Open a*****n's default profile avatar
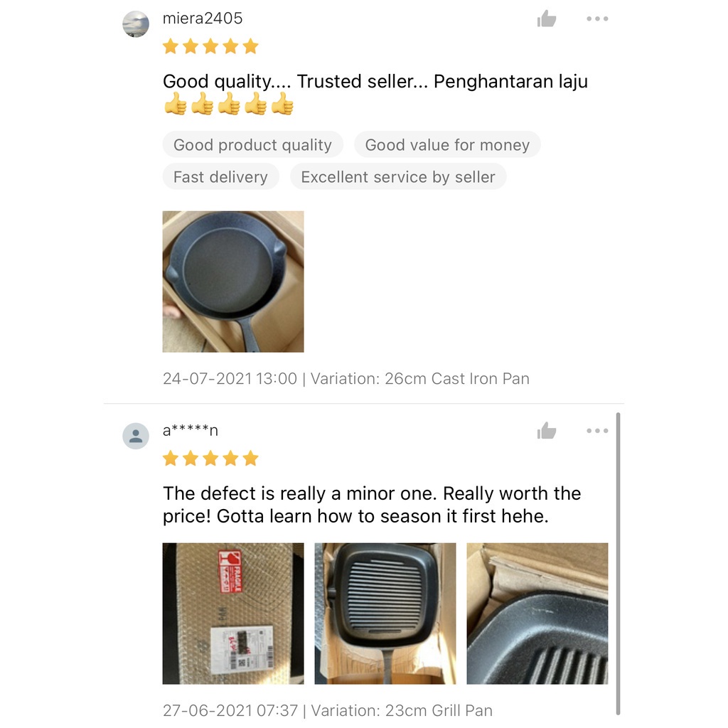This screenshot has width=728, height=728. [x=136, y=436]
